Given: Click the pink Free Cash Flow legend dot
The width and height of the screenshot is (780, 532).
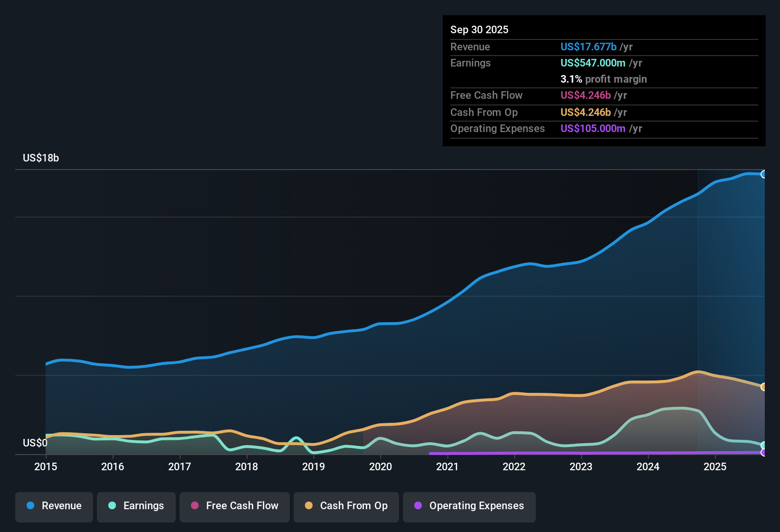Looking at the screenshot, I should tap(194, 506).
